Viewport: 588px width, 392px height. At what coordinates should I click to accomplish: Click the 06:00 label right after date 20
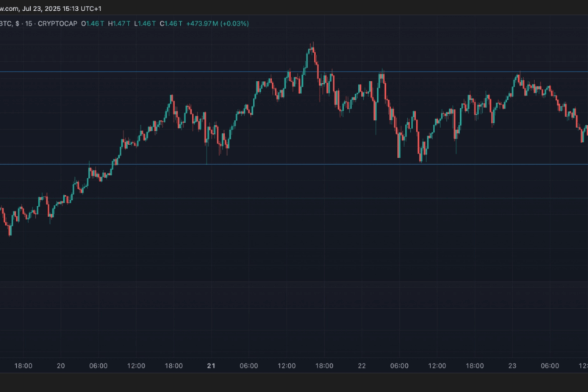click(98, 366)
